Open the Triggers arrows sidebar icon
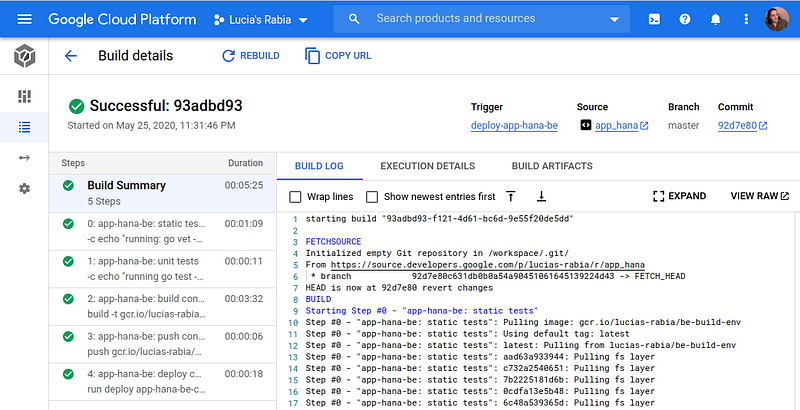The width and height of the screenshot is (800, 410). point(24,158)
